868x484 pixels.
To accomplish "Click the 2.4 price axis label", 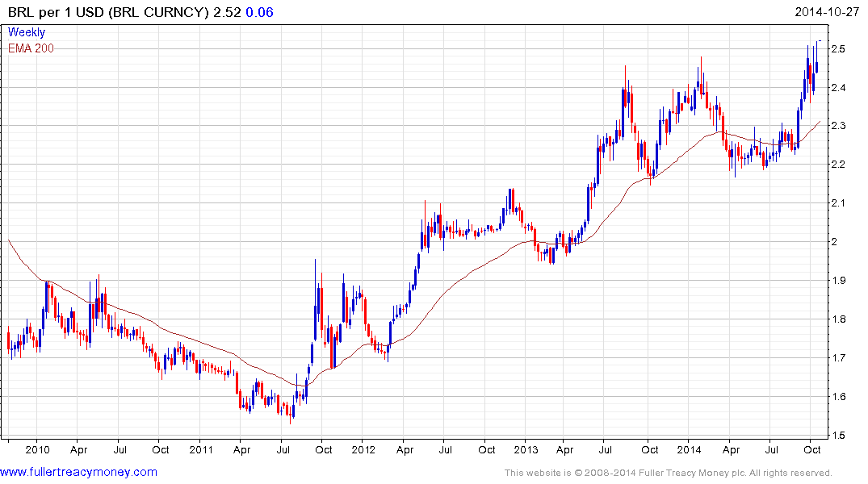I will coord(838,88).
